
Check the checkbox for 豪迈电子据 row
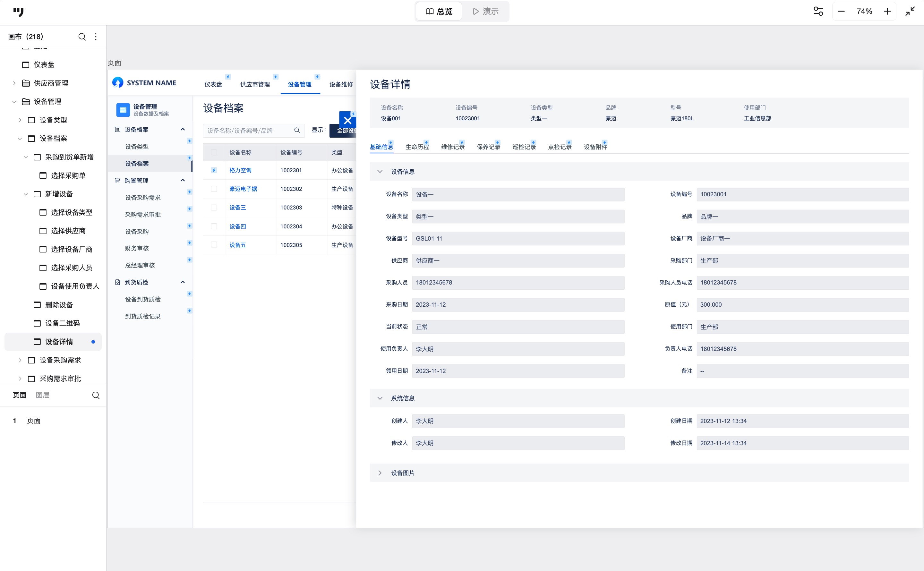(214, 189)
